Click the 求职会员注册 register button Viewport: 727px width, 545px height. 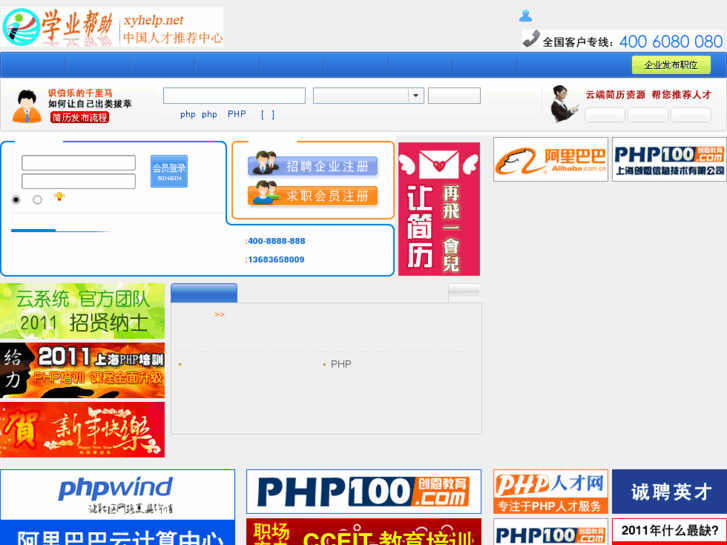(313, 195)
